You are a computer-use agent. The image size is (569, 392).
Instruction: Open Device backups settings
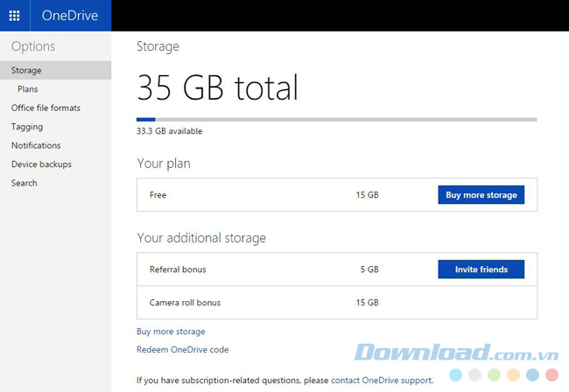(x=41, y=164)
